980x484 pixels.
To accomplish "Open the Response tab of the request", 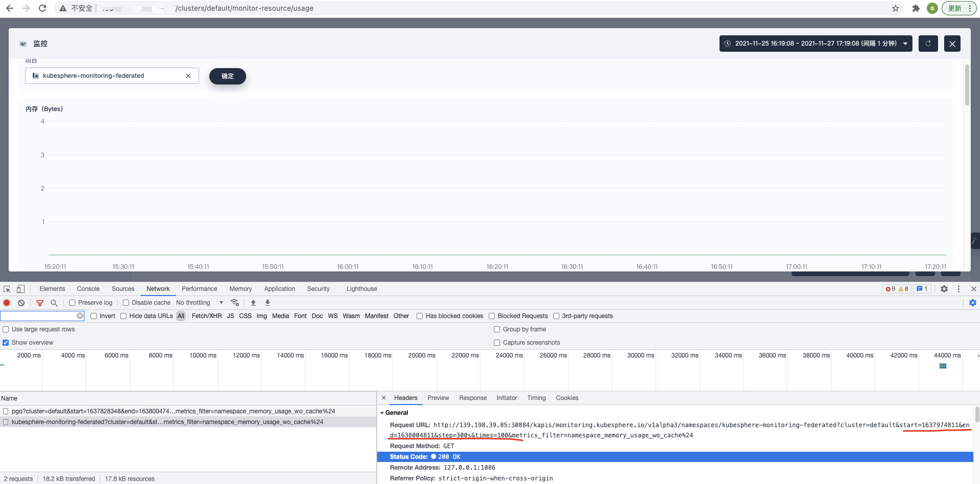I will pyautogui.click(x=472, y=397).
